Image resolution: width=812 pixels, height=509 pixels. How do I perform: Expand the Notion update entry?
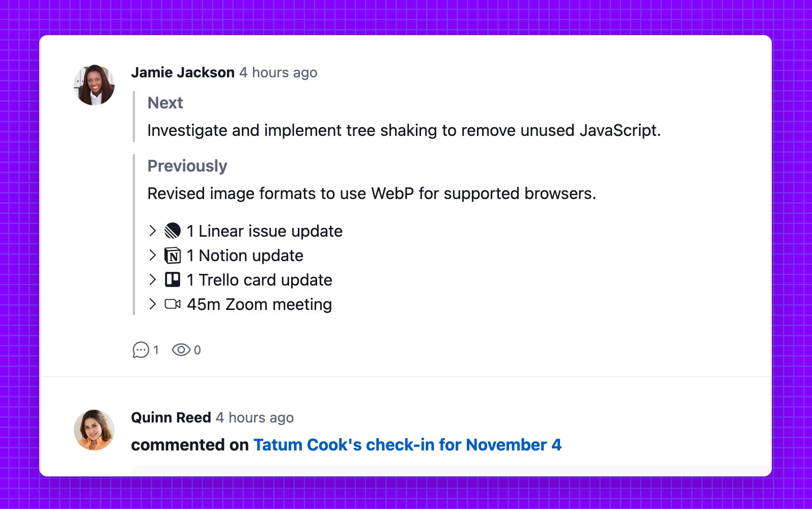pos(153,256)
